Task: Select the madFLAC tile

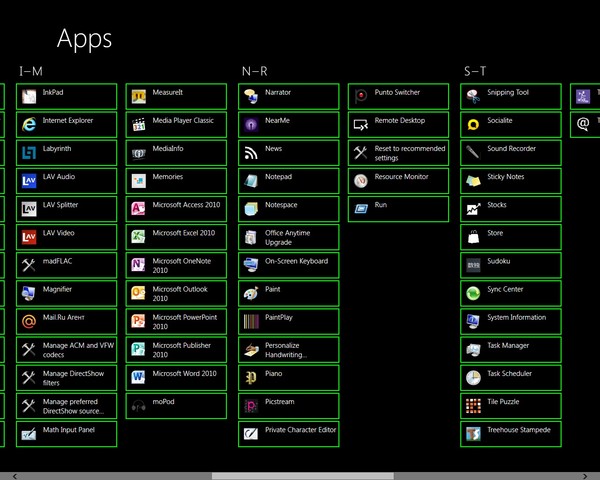Action: tap(67, 265)
